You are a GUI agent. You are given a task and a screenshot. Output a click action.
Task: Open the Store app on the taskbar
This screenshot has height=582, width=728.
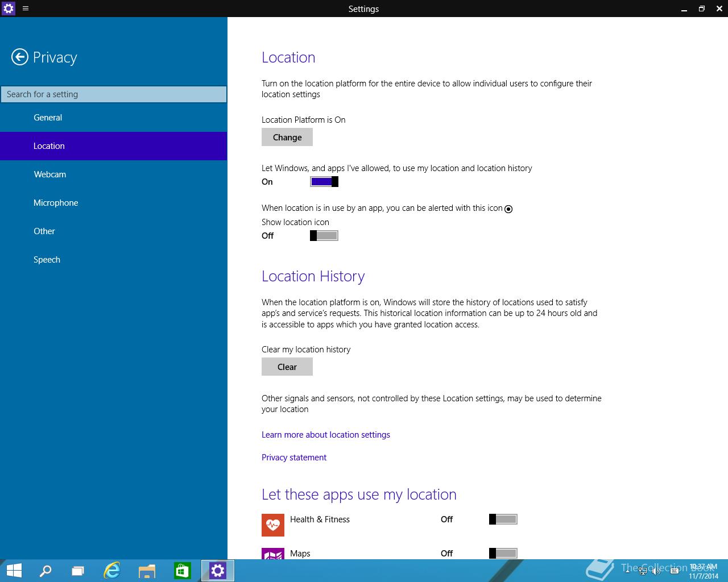coord(182,571)
